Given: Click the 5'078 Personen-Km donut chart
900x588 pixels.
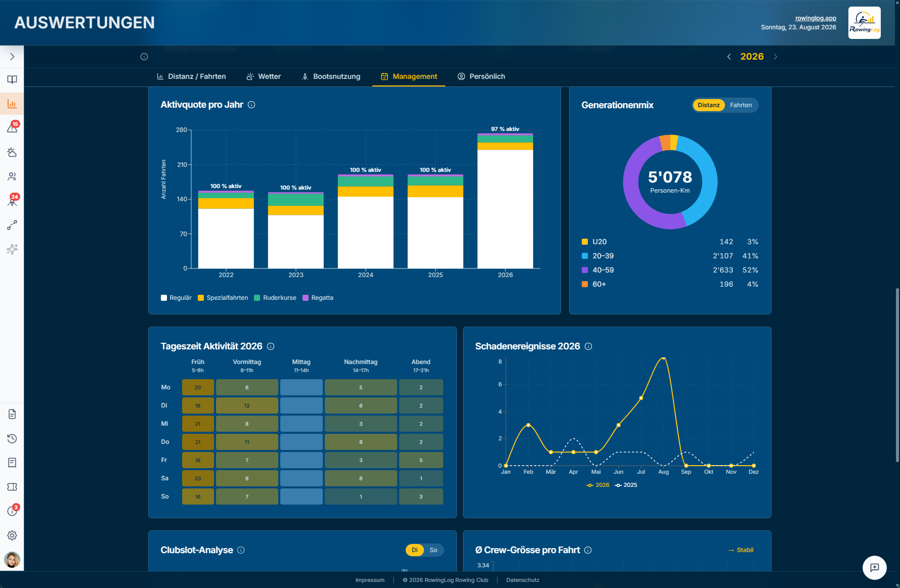Looking at the screenshot, I should click(670, 182).
